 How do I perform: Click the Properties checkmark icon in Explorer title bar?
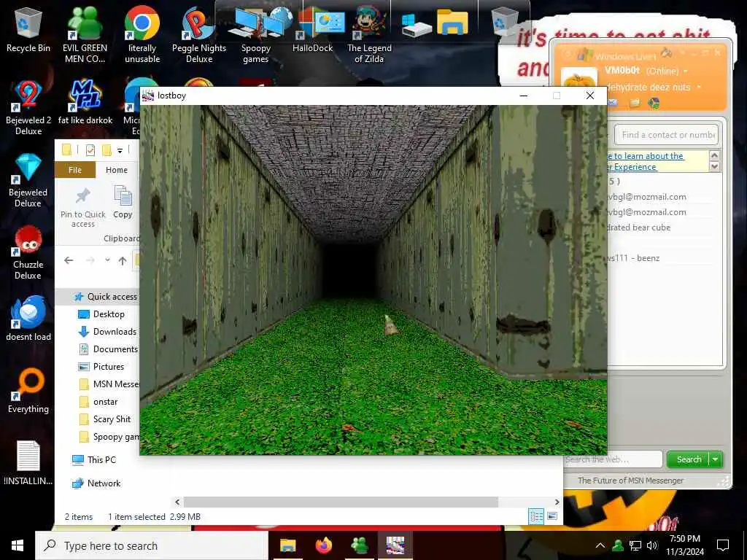(90, 150)
